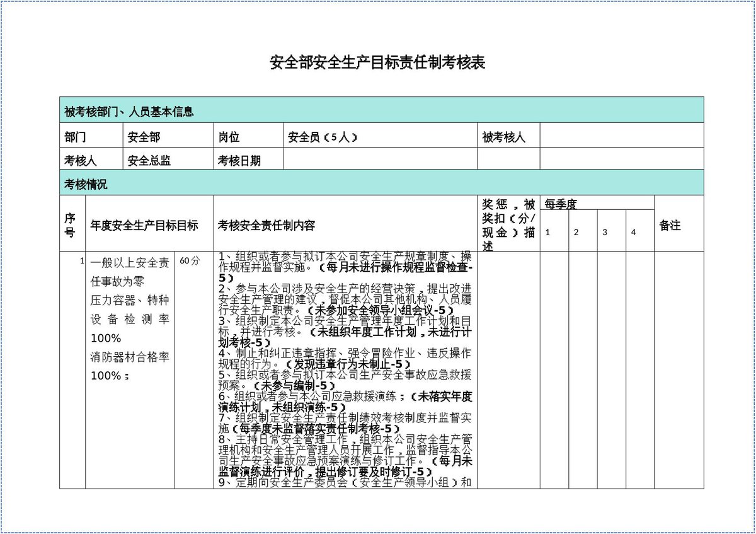The image size is (756, 534).
Task: Click the text 消防器材合格率
Action: coord(130,357)
